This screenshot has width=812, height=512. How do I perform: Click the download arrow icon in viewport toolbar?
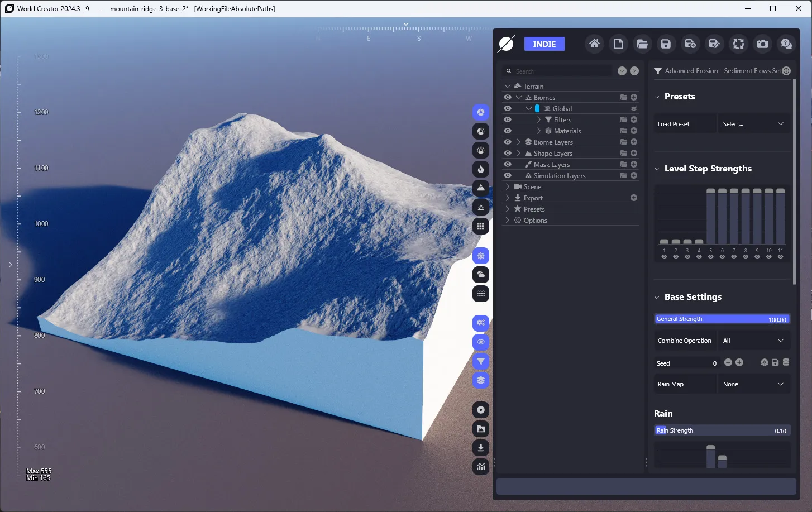pos(481,448)
